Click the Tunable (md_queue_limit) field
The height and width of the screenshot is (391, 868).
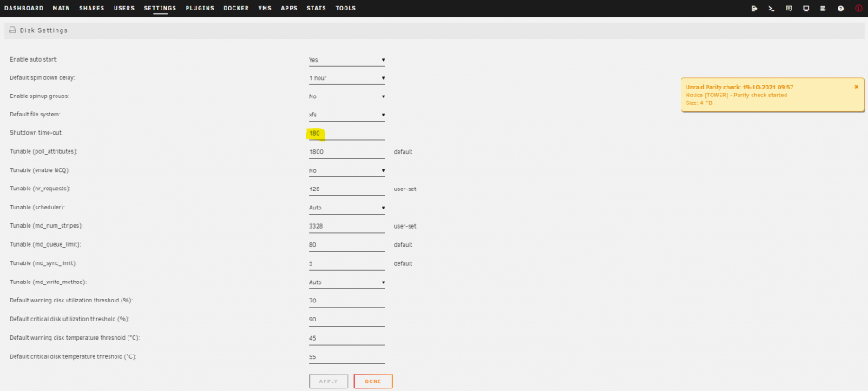[346, 245]
